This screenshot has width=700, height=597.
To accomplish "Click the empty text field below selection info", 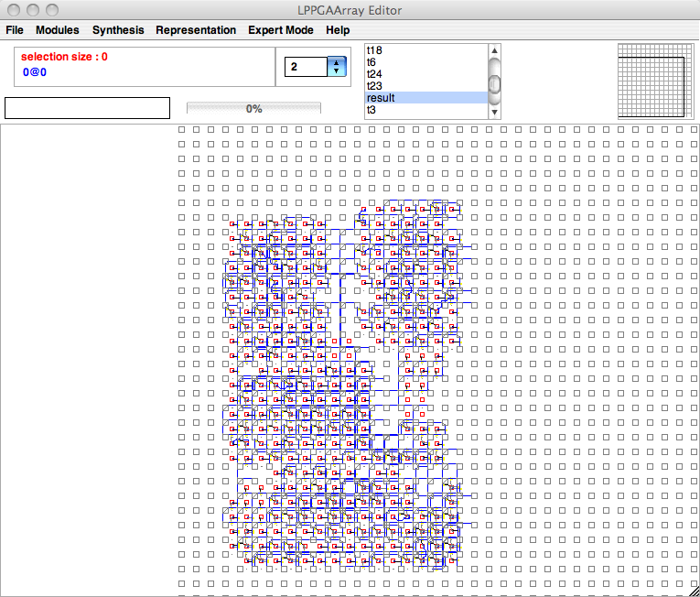I will click(x=87, y=108).
